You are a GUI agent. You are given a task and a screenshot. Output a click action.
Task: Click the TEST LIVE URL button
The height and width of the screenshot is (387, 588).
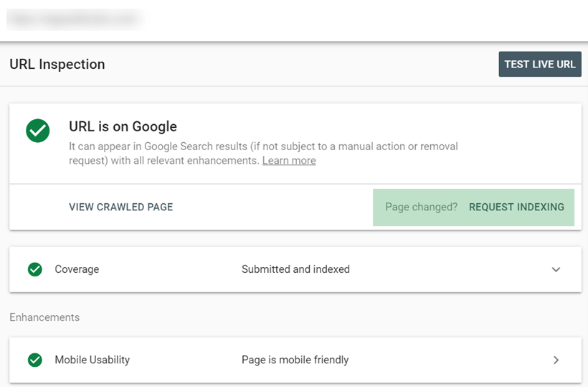(x=540, y=64)
